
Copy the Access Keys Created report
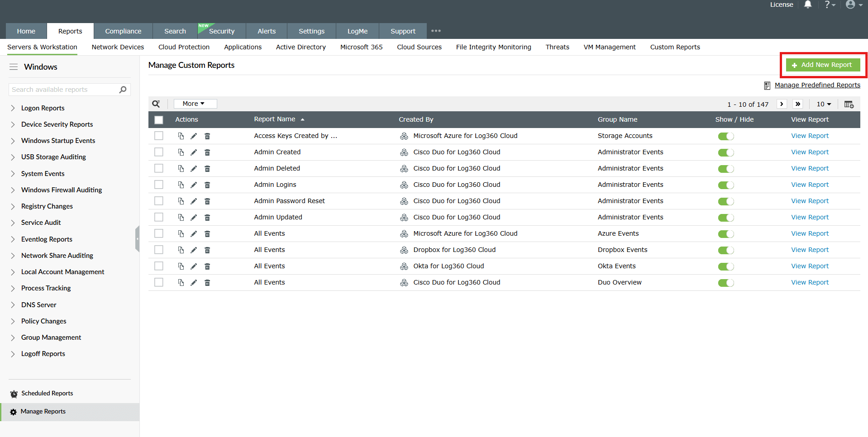[181, 136]
